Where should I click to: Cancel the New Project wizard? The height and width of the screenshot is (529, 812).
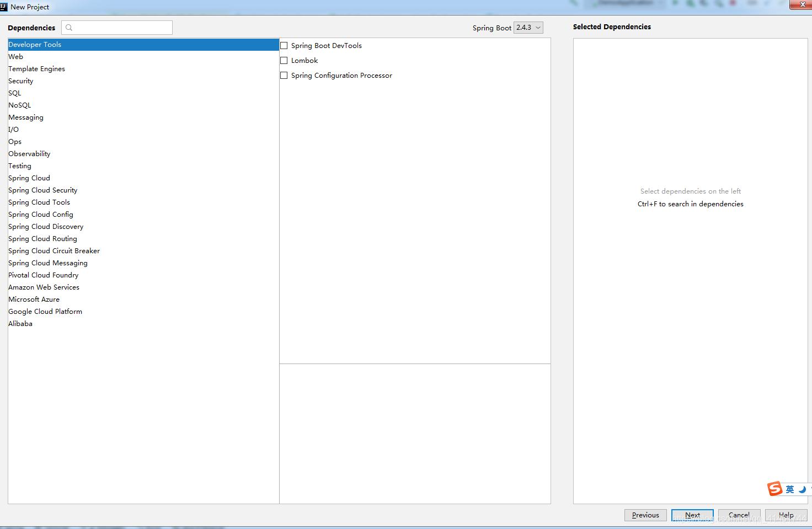click(739, 515)
